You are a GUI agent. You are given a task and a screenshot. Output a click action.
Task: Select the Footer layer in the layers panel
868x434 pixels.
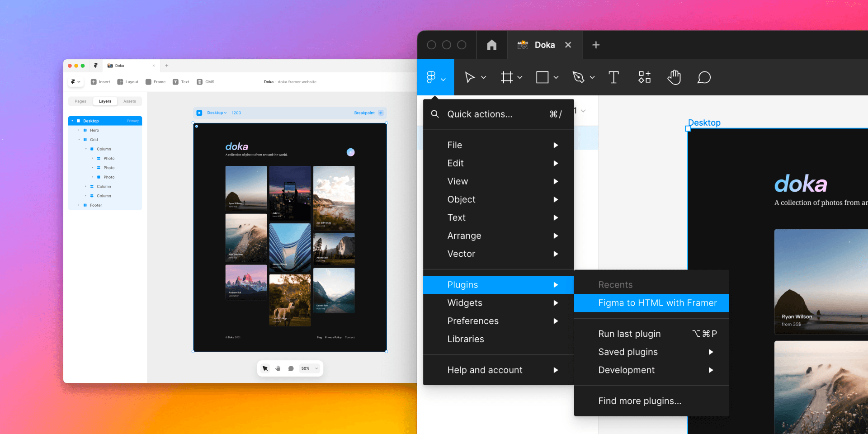tap(95, 205)
